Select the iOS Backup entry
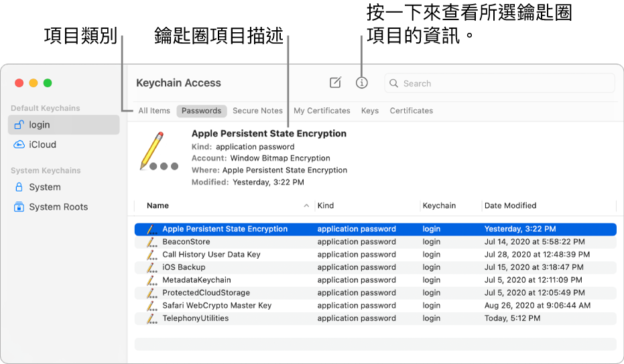 click(x=375, y=267)
